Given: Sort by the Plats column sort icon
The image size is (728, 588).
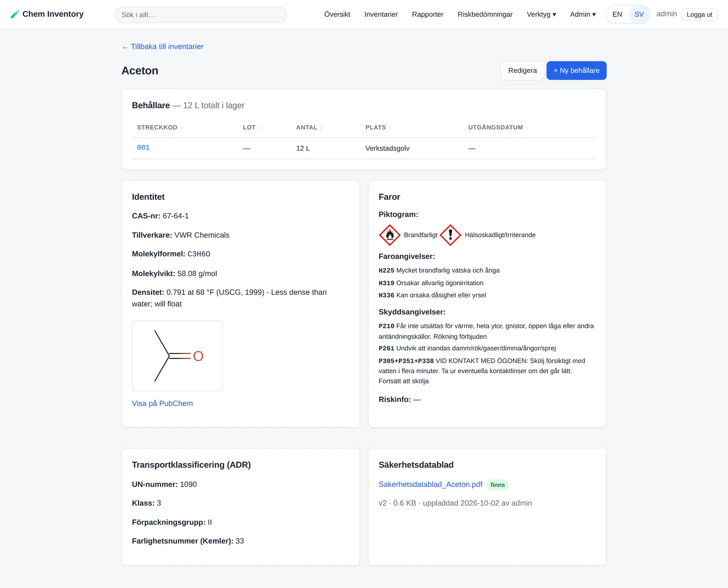Looking at the screenshot, I should pos(389,128).
